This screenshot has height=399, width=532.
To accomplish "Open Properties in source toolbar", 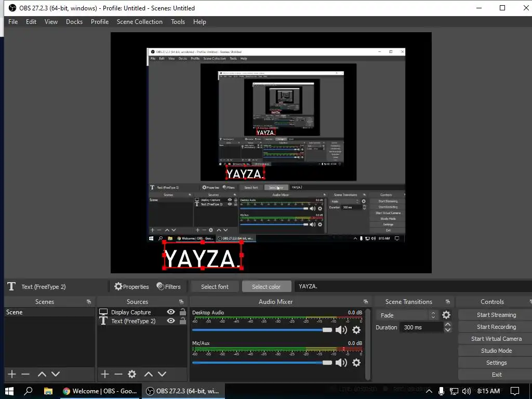I will [131, 286].
